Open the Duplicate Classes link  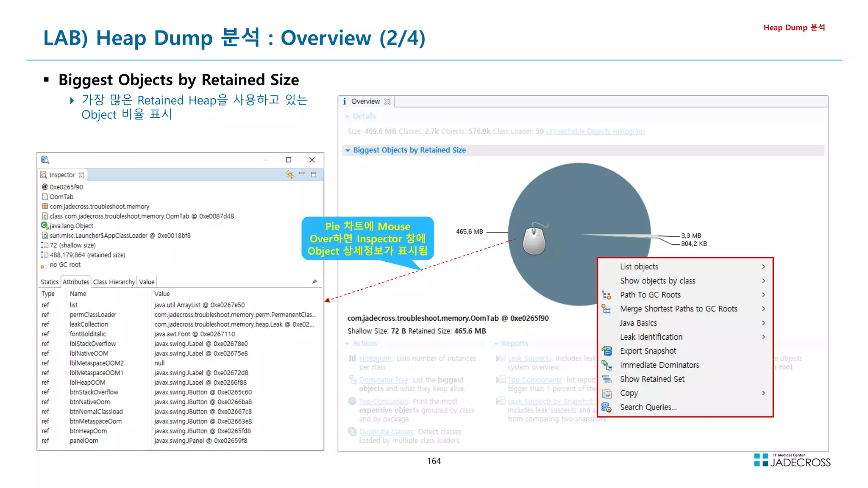point(387,432)
